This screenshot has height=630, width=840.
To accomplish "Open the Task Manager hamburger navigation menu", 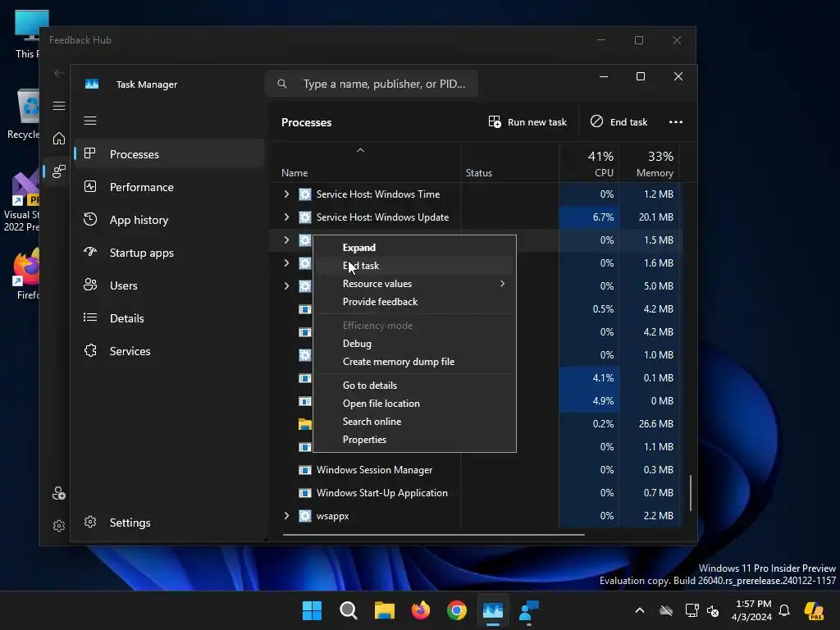I will tap(90, 121).
